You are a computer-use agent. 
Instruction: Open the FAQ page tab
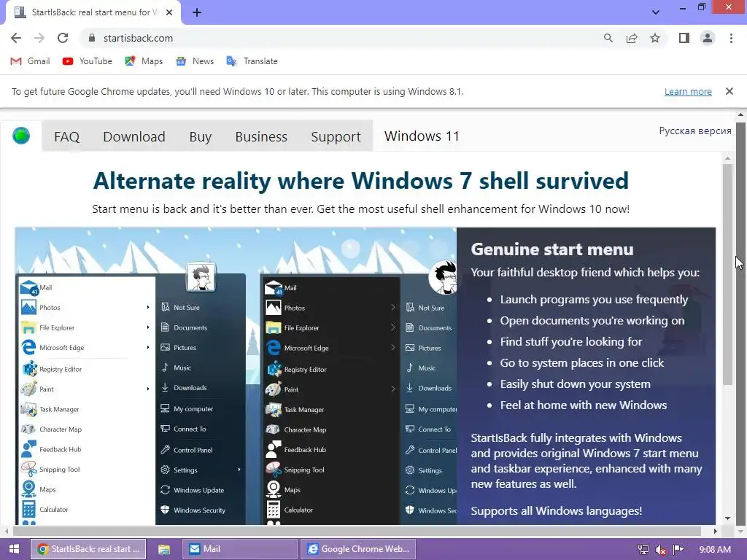coord(66,136)
